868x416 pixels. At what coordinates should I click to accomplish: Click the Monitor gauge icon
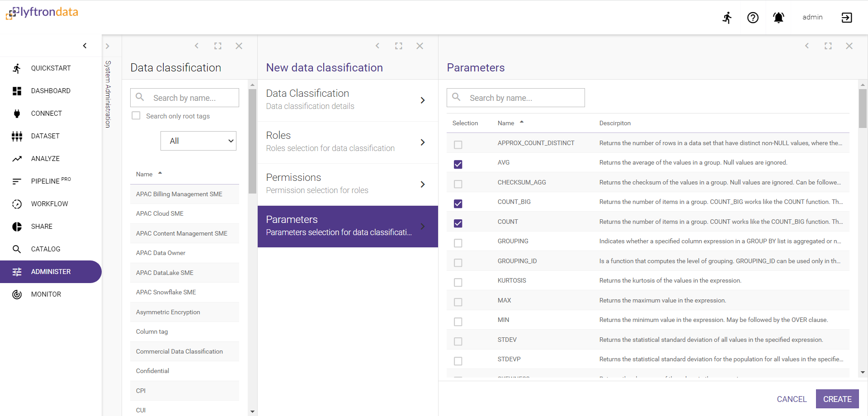pyautogui.click(x=17, y=294)
